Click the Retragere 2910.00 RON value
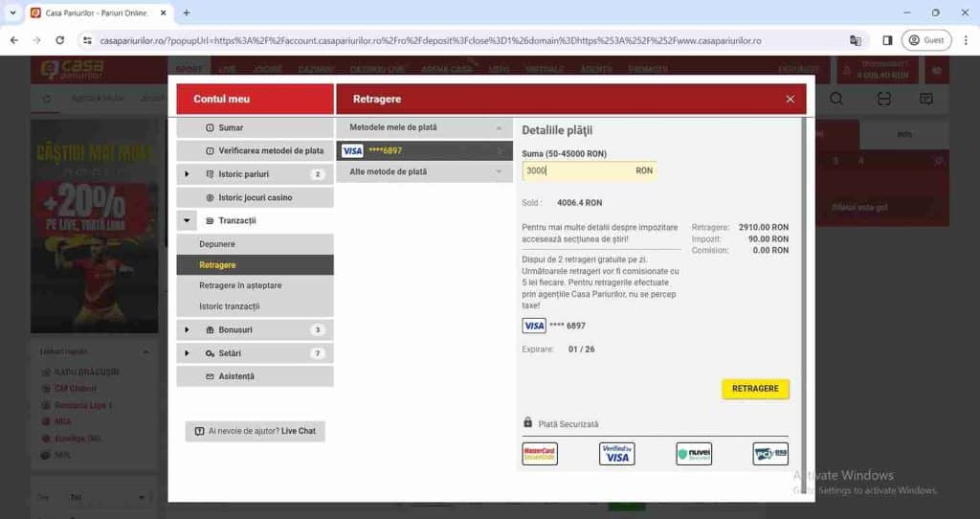 (x=763, y=228)
